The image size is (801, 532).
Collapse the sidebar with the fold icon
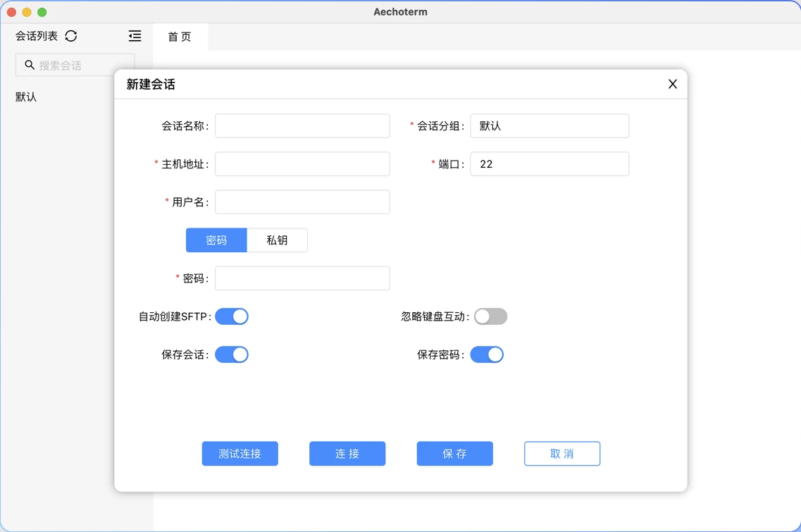pos(135,36)
